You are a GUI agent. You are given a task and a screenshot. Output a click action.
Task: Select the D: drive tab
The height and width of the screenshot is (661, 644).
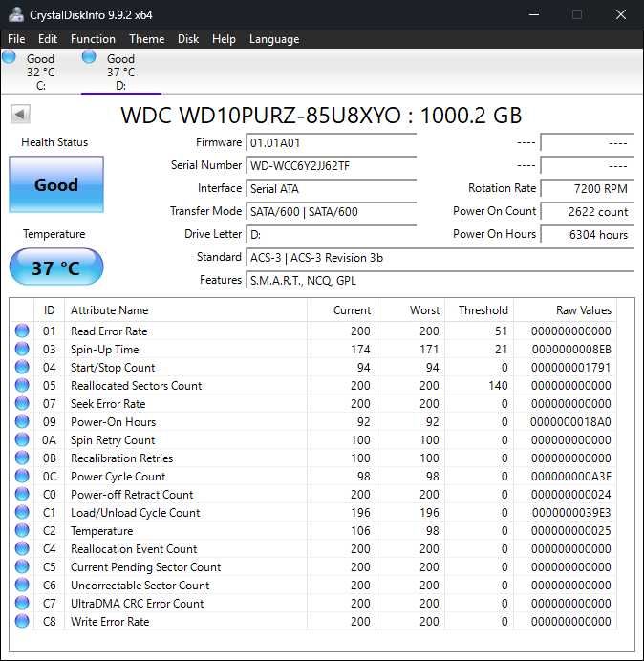pyautogui.click(x=121, y=72)
